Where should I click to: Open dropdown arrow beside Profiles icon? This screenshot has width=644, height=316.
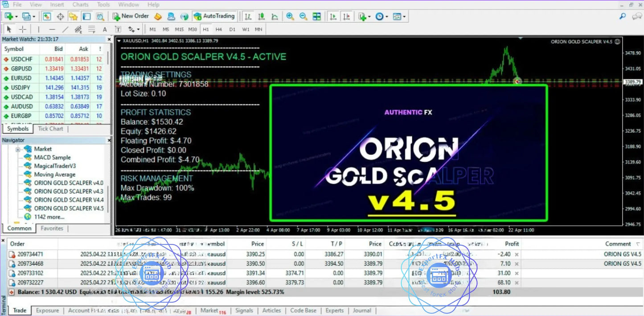tap(34, 16)
